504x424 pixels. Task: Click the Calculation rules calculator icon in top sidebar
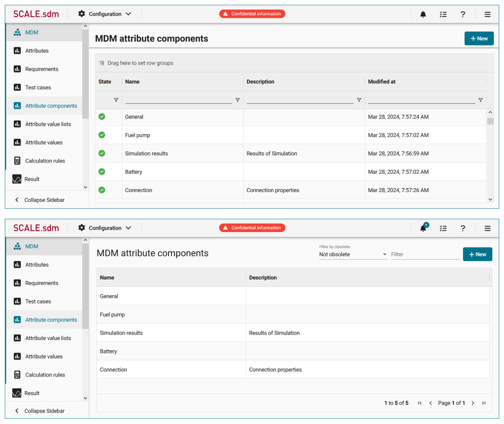pos(17,161)
